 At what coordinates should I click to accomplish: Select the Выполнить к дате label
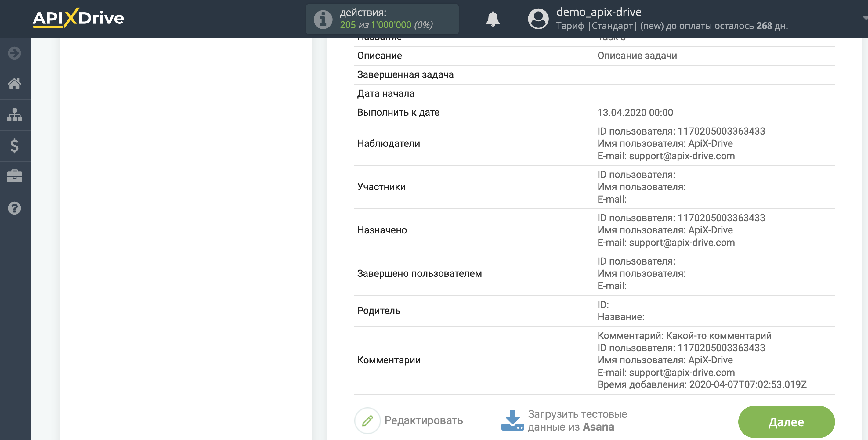pos(398,112)
